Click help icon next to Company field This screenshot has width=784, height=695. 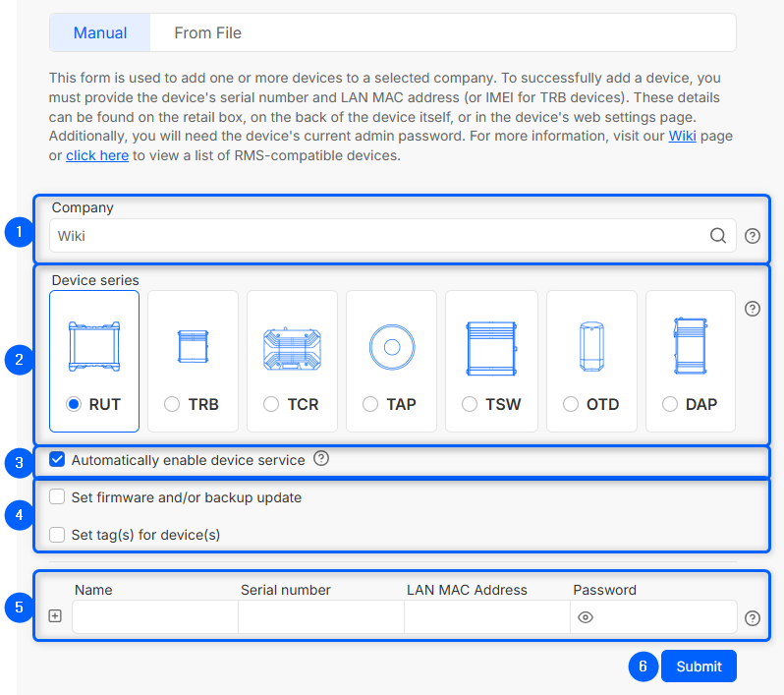[753, 236]
